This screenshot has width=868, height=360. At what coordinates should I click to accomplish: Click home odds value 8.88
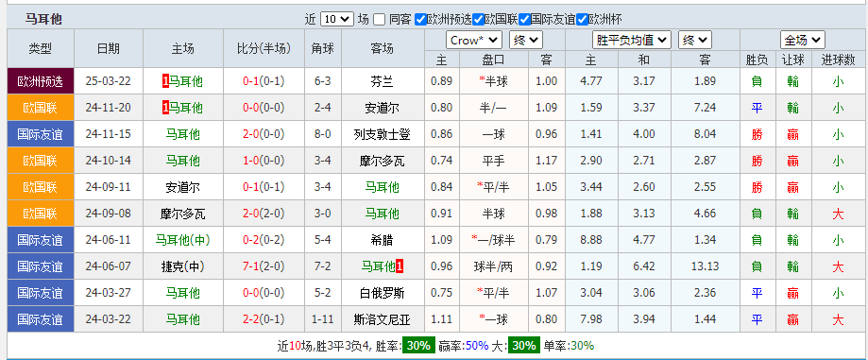(x=592, y=240)
